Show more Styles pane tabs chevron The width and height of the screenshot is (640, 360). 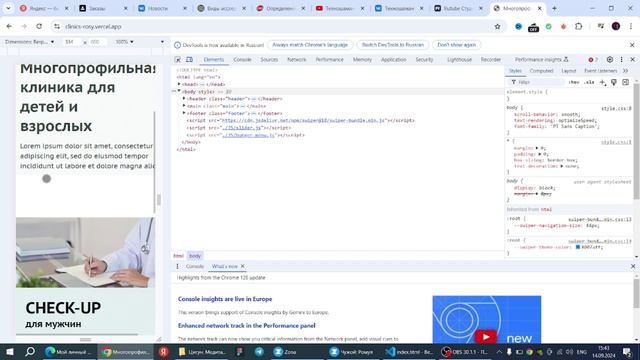click(625, 71)
